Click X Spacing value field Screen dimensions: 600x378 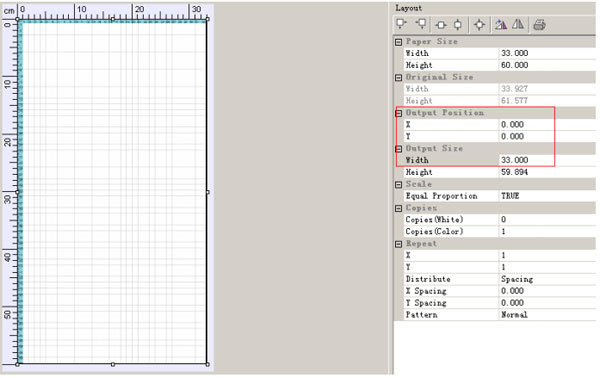[547, 291]
